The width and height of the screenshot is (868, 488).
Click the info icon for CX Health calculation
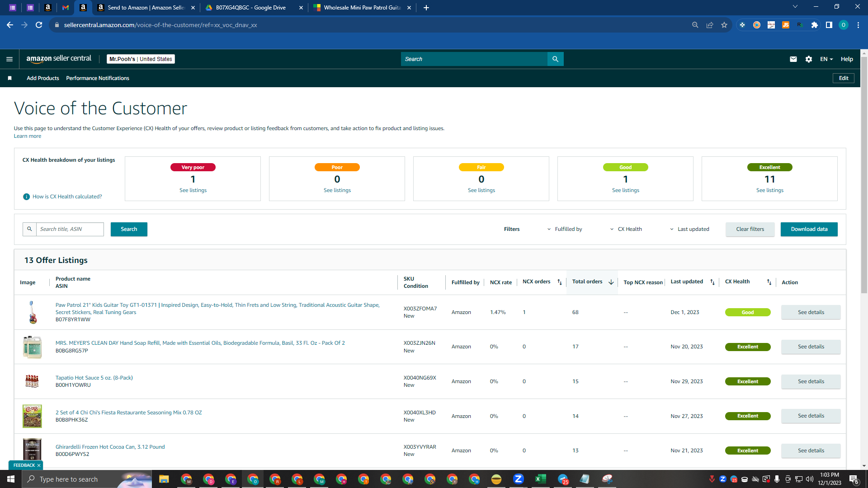coord(26,197)
